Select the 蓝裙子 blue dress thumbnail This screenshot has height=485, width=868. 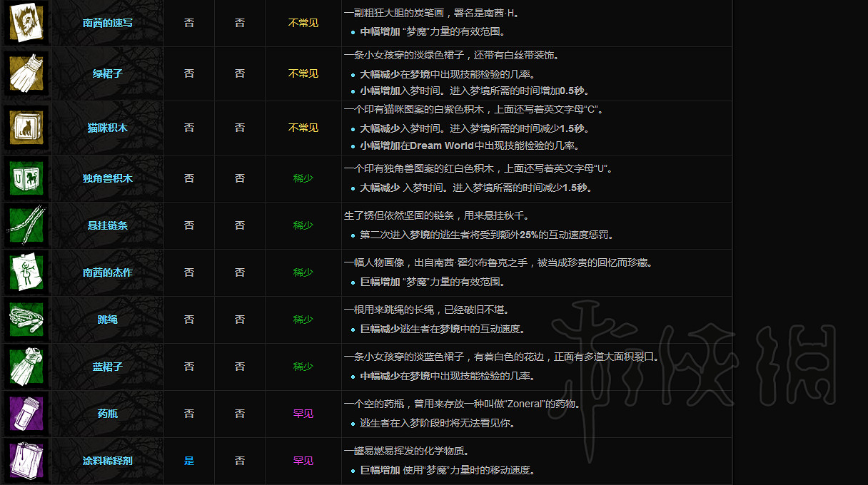pos(26,367)
